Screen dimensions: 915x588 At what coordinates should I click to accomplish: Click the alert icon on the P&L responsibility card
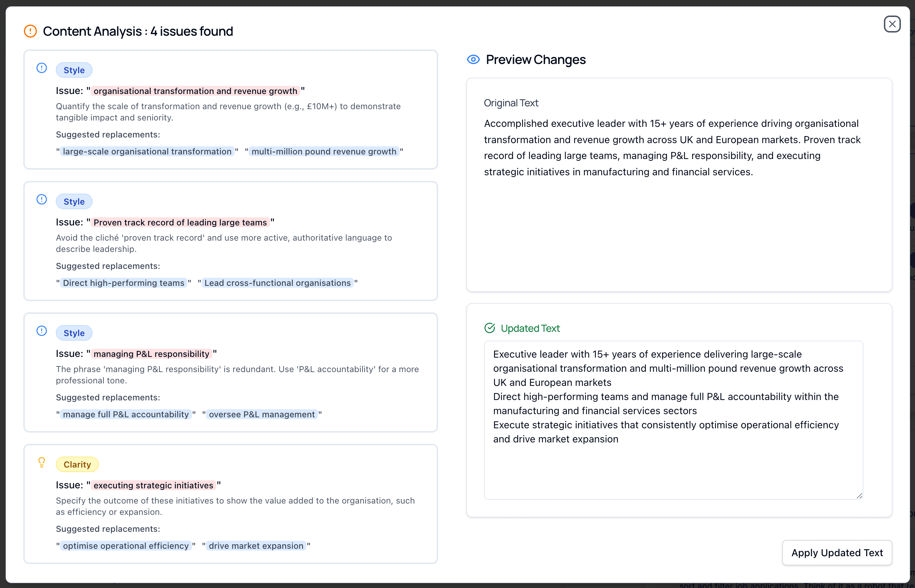click(x=41, y=331)
